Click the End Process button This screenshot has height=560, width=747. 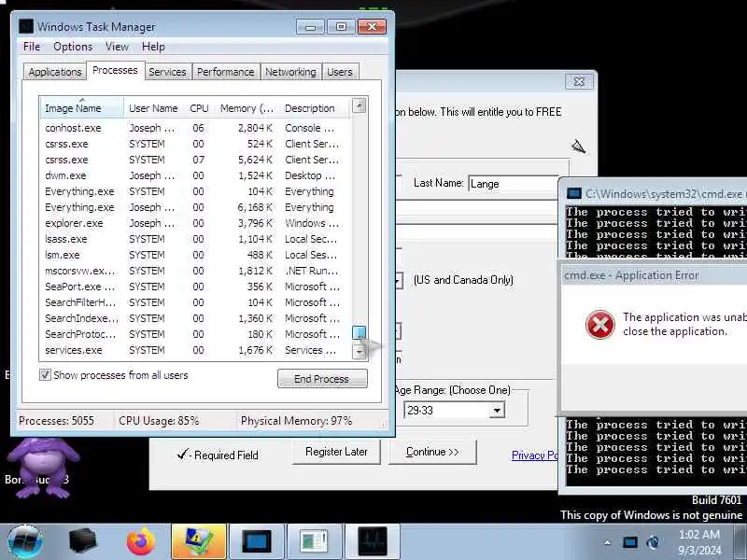click(322, 379)
